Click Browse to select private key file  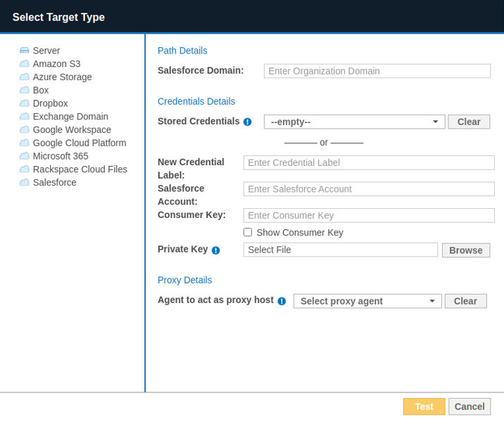[x=465, y=250]
